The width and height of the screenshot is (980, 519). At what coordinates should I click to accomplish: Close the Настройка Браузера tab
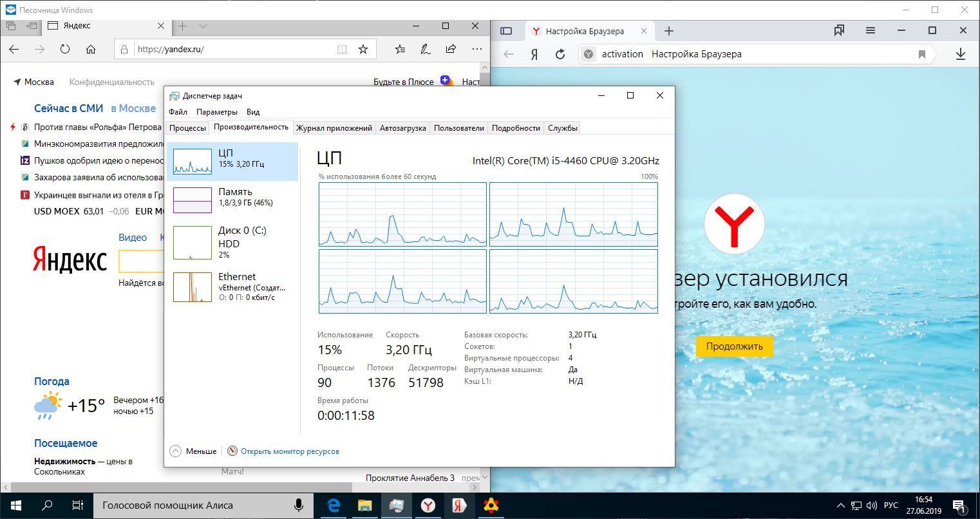[644, 31]
